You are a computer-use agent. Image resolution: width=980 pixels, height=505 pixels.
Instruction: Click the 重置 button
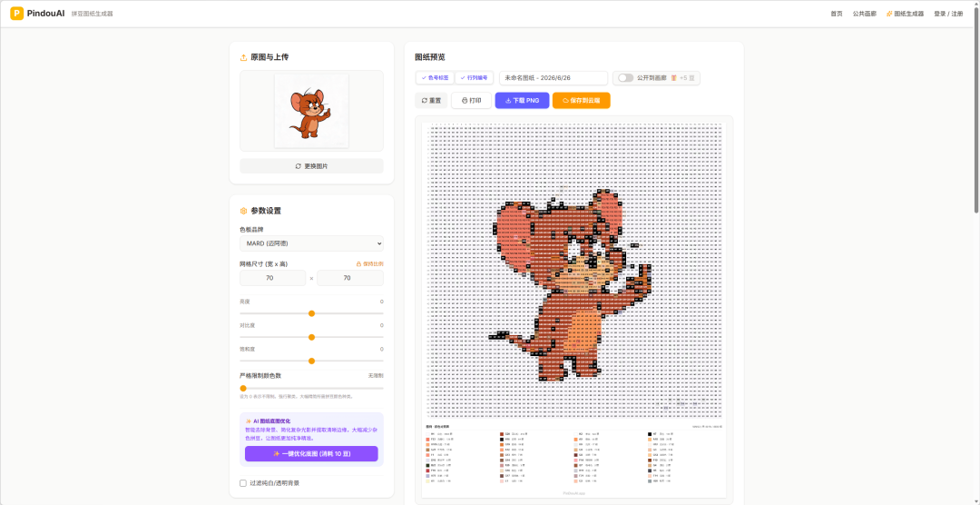(431, 100)
